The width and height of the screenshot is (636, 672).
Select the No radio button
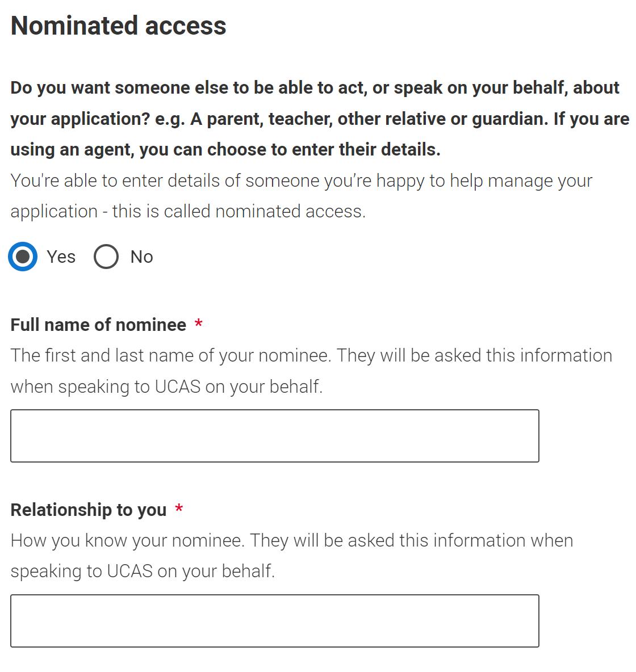click(106, 257)
